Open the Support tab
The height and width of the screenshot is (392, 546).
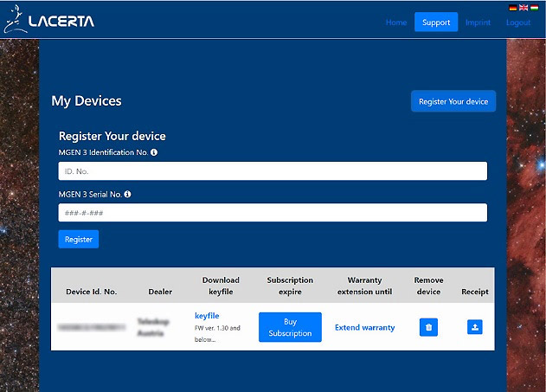[436, 22]
